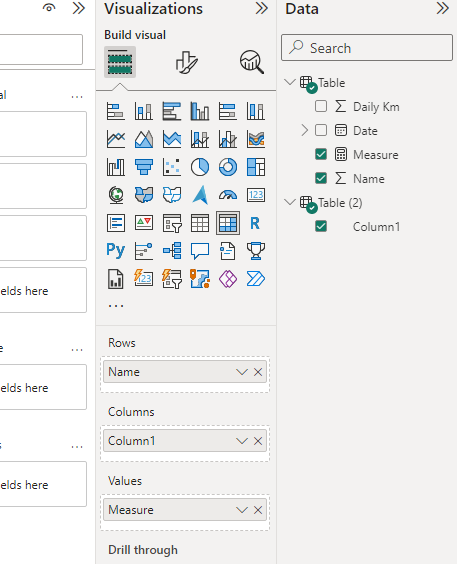Remove Column1 from Columns
This screenshot has height=564, width=457.
coord(258,441)
